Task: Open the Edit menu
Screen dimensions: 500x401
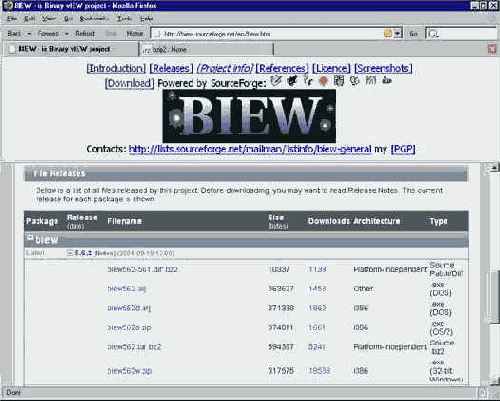Action: click(x=30, y=19)
